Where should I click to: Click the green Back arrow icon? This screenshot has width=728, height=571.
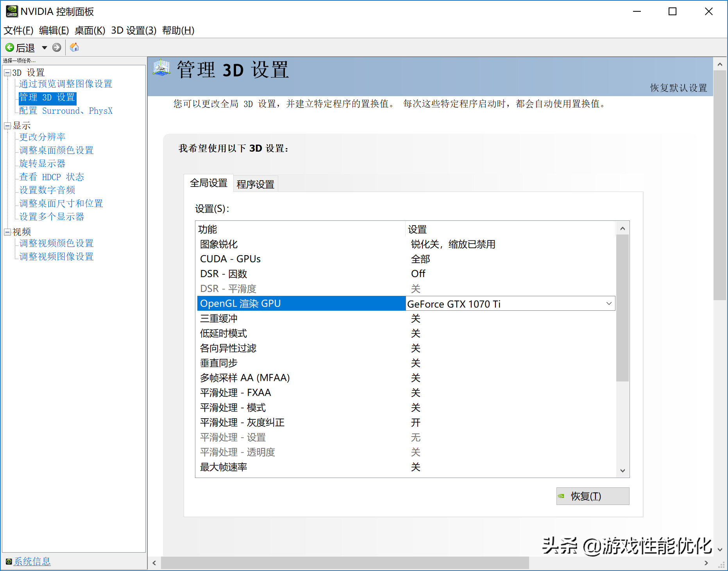pos(9,48)
